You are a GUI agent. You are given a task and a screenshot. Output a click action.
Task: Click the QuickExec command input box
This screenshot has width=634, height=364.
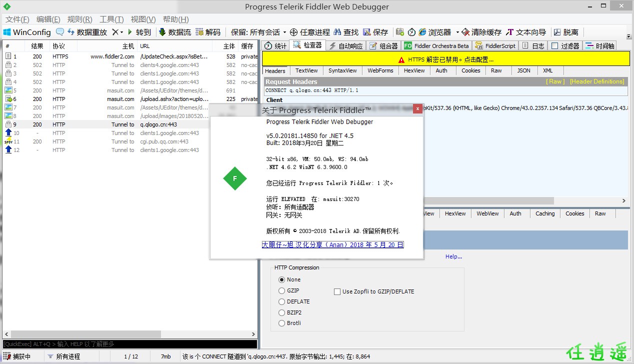click(130, 344)
